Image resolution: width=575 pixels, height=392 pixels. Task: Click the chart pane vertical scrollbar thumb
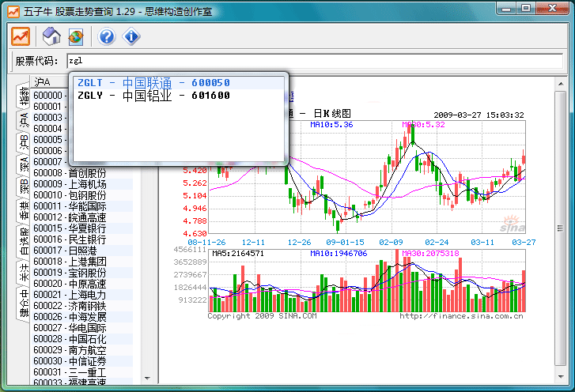[561, 228]
